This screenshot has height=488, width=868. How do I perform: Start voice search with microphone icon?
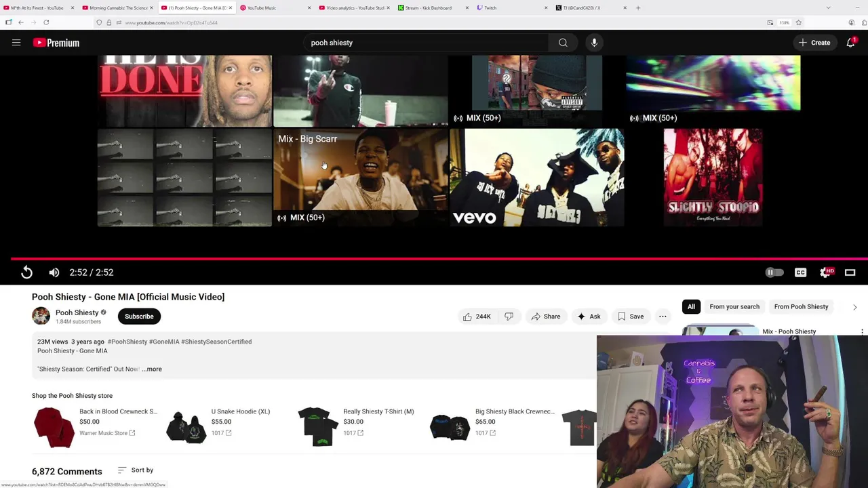[594, 43]
